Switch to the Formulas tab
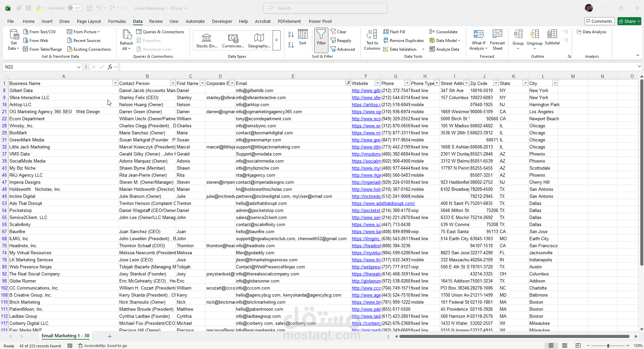This screenshot has width=644, height=349. click(x=117, y=21)
